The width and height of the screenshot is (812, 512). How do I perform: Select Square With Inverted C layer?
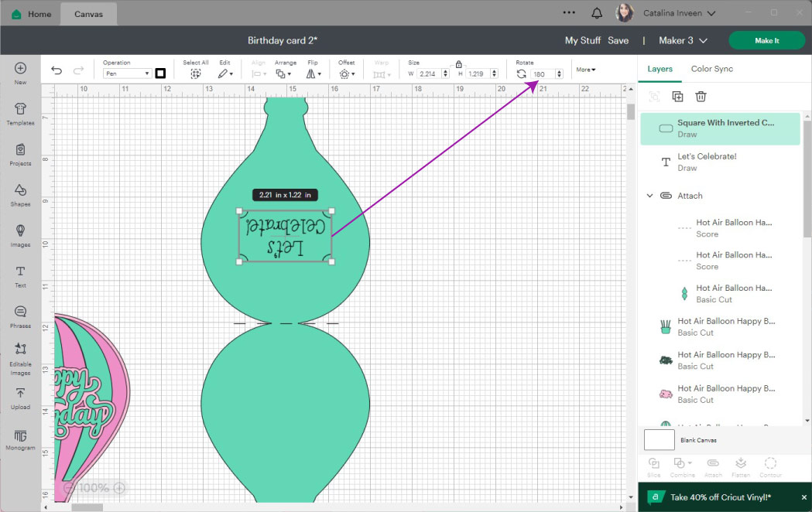(x=720, y=129)
